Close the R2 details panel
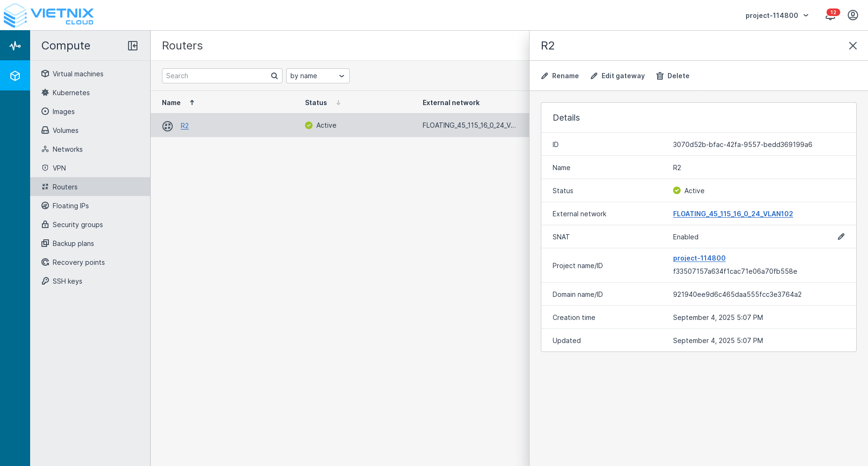This screenshot has width=868, height=466. tap(852, 46)
